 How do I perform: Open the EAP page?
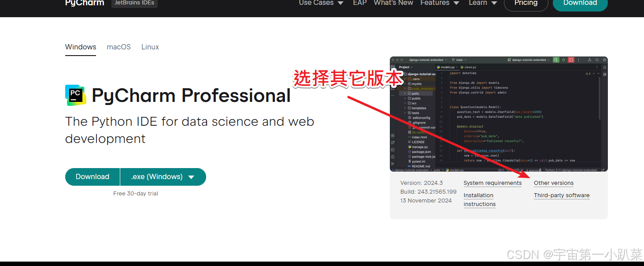coord(360,3)
